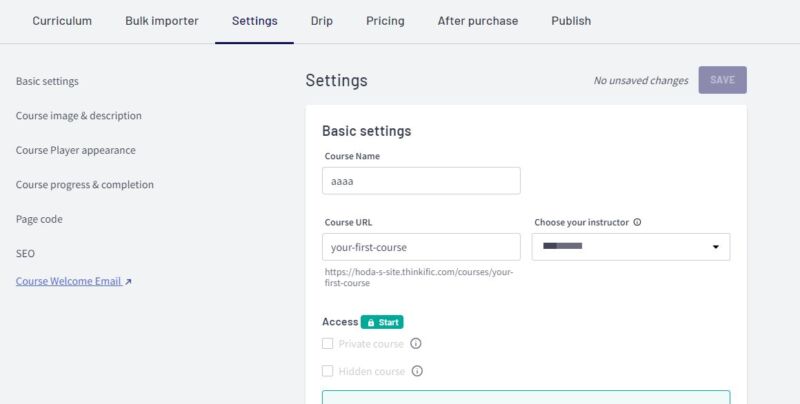Viewport: 800px width, 404px height.
Task: Open Course progress & completion section
Action: [85, 185]
